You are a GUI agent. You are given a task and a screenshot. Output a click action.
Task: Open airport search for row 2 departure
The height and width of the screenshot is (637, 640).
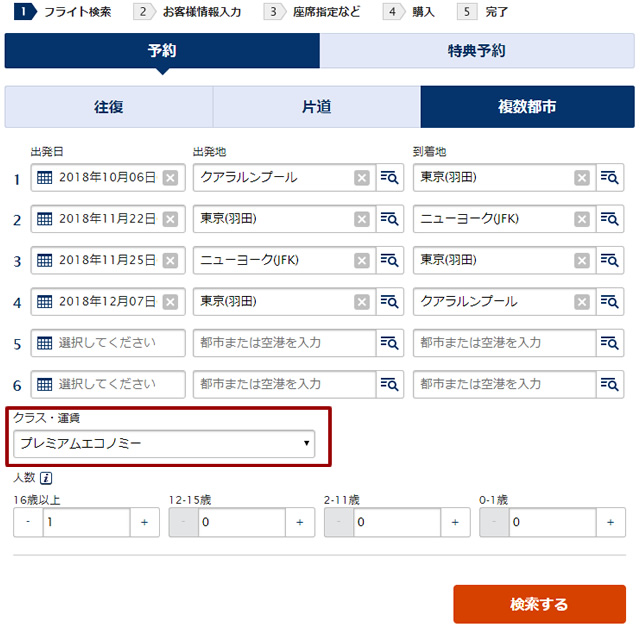[x=389, y=219]
